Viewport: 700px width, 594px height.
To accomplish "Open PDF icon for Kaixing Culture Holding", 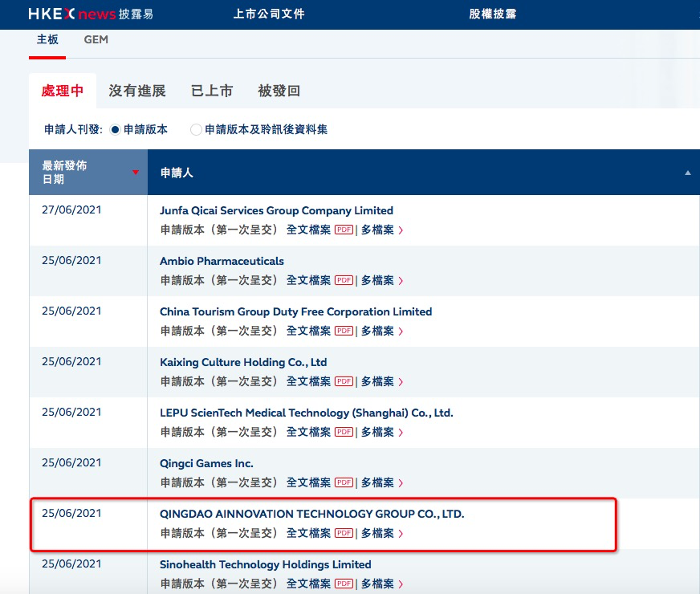I will pyautogui.click(x=344, y=381).
